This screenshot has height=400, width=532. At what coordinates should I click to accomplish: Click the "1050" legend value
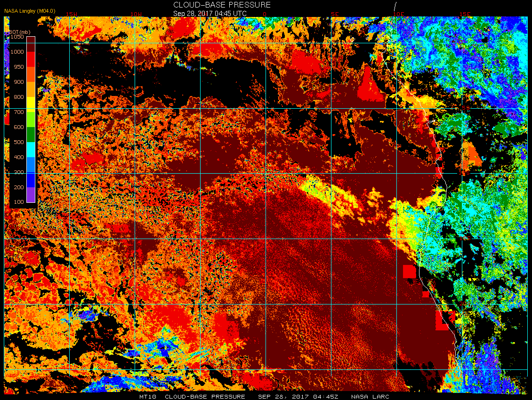(x=17, y=37)
